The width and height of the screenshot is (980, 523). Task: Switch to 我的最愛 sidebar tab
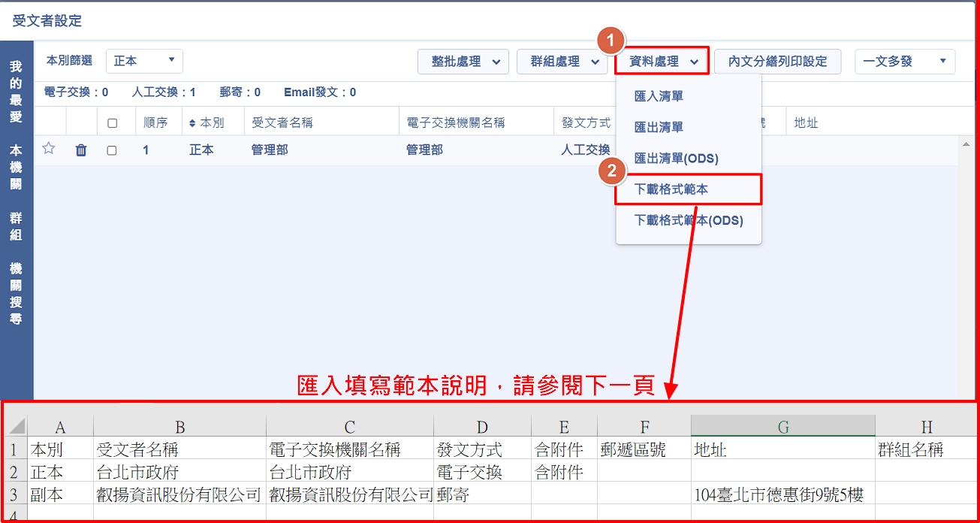[x=16, y=92]
